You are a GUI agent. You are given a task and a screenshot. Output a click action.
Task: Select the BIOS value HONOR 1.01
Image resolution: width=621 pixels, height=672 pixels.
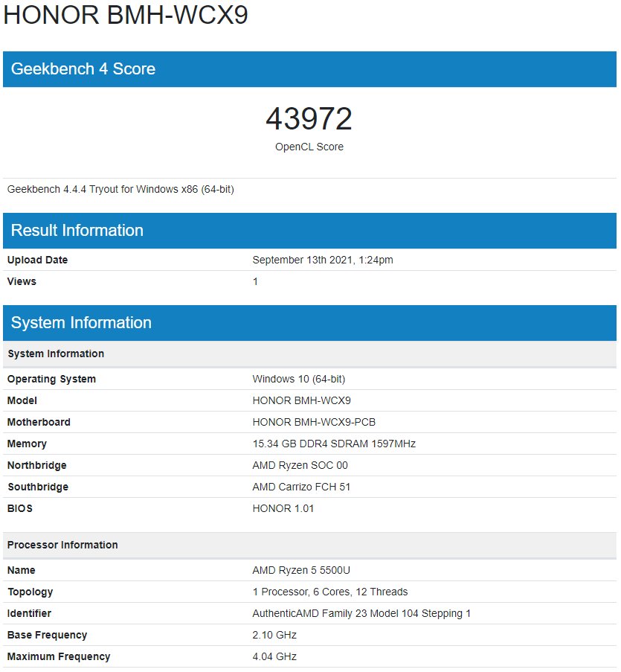[x=283, y=508]
